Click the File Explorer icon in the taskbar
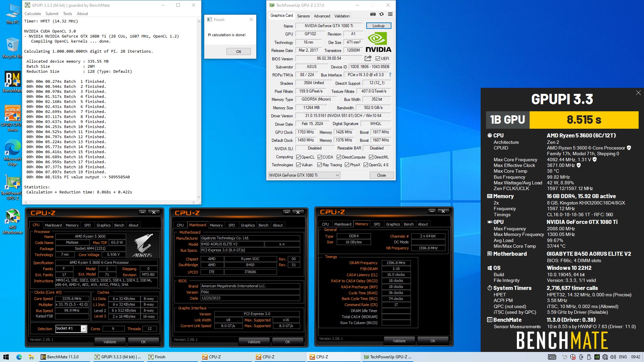This screenshot has height=362, width=644. tap(31, 357)
